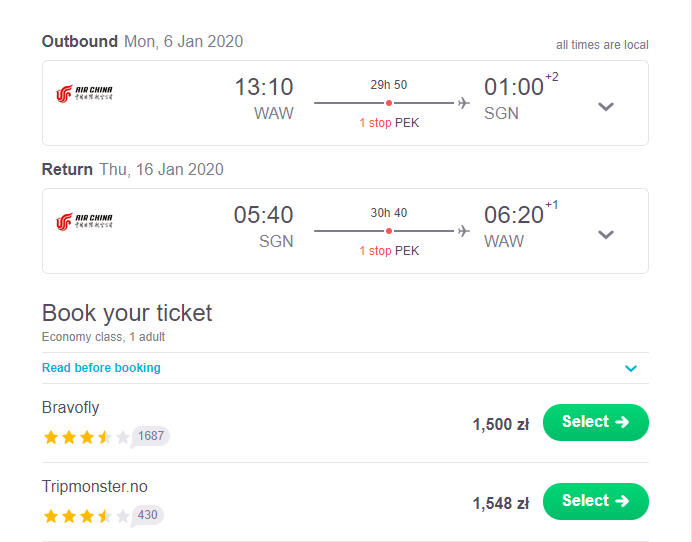692x542 pixels.
Task: Select the Tripmonster.no 1,548 zł offer
Action: pyautogui.click(x=595, y=501)
